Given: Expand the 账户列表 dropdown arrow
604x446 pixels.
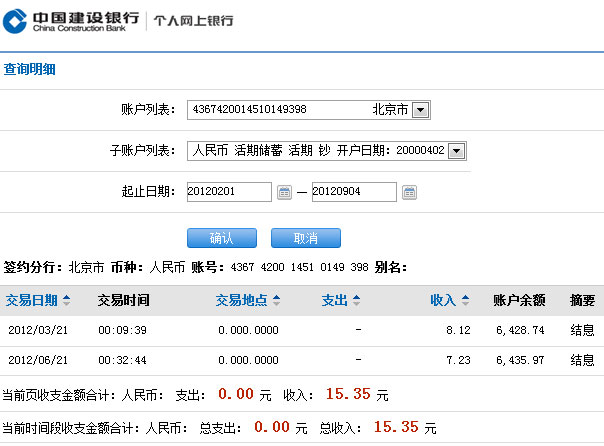Looking at the screenshot, I should pyautogui.click(x=420, y=110).
